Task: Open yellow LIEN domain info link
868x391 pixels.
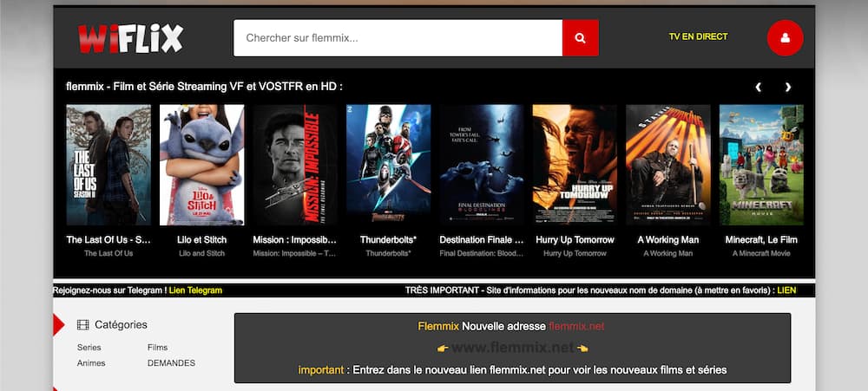Action: click(786, 290)
